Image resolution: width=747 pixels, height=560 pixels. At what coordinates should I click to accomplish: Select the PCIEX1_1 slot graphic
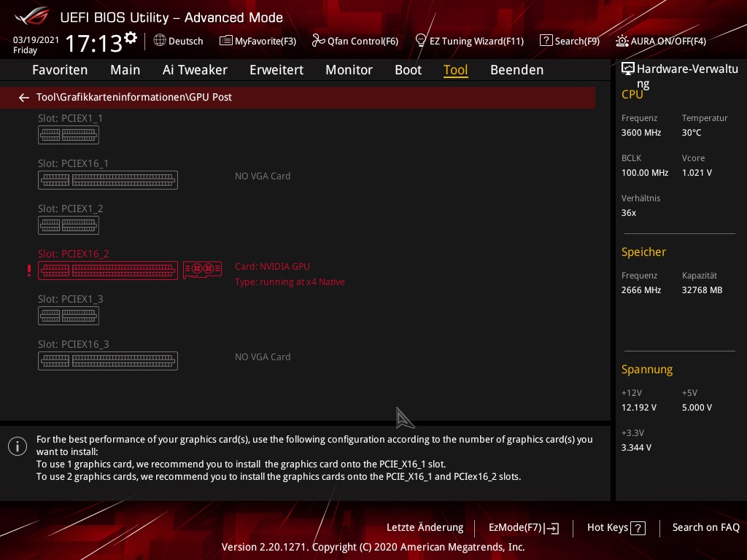[x=69, y=135]
